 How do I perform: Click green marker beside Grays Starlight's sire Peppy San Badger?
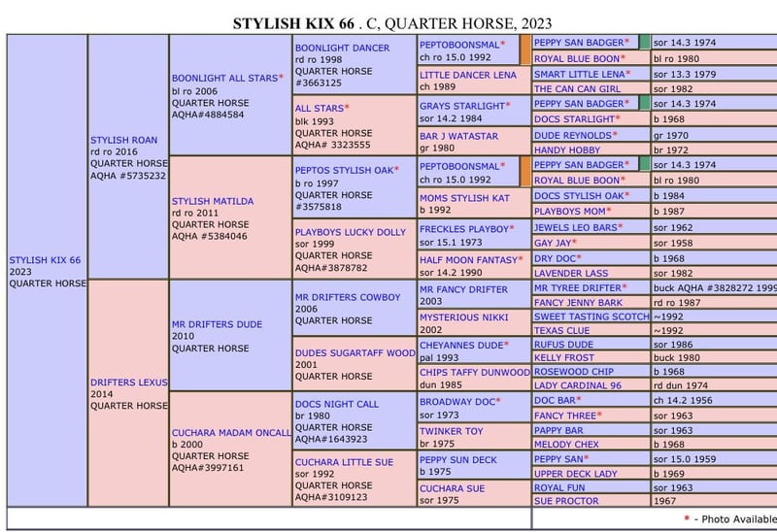pos(644,103)
